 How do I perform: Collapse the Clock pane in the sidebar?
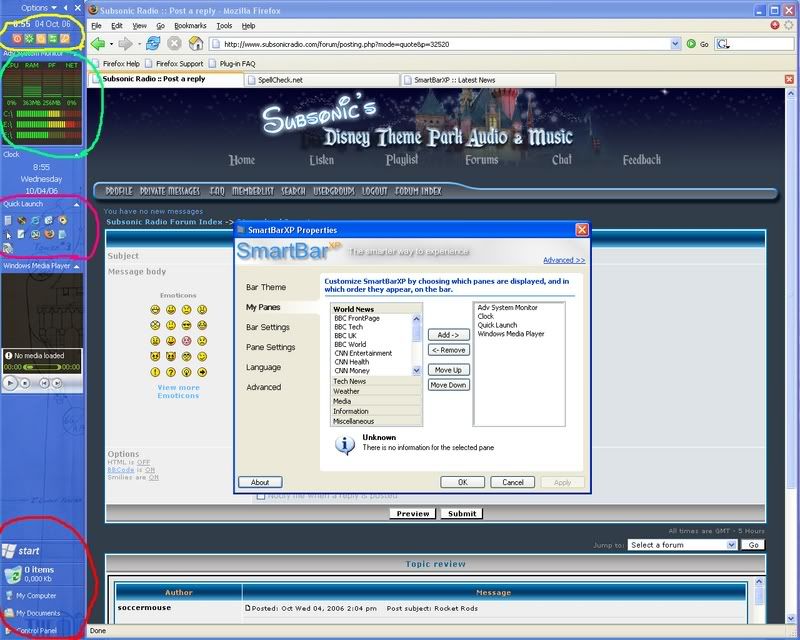(x=77, y=155)
